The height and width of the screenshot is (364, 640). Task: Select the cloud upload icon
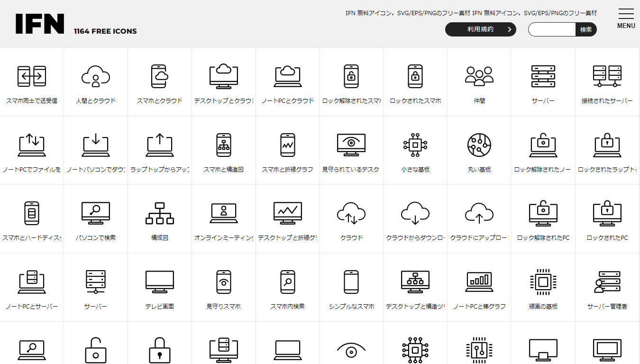[479, 213]
